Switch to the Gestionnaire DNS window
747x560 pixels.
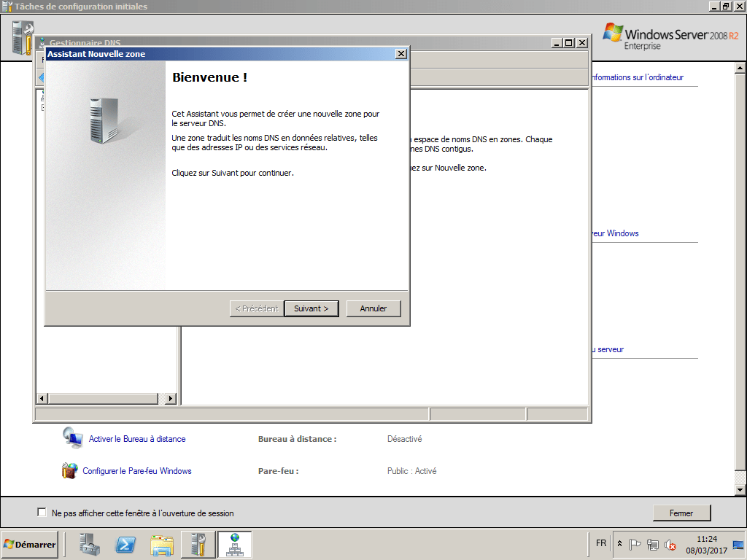click(x=474, y=43)
